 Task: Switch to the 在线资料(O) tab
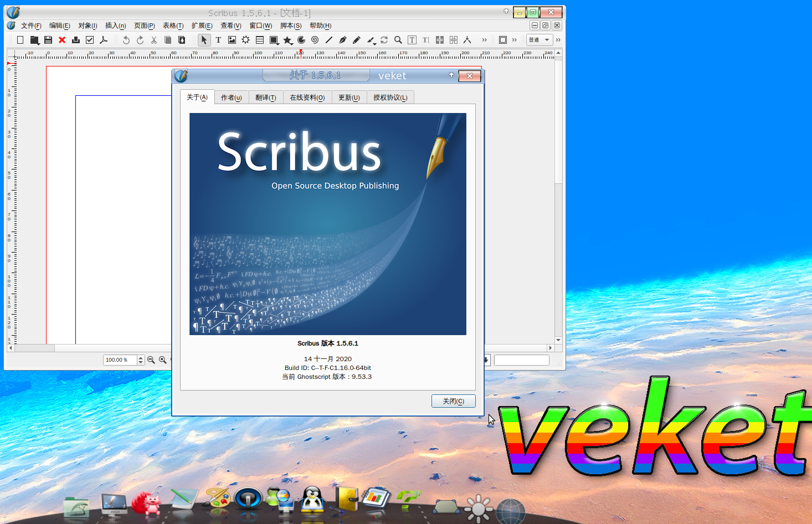click(x=307, y=97)
